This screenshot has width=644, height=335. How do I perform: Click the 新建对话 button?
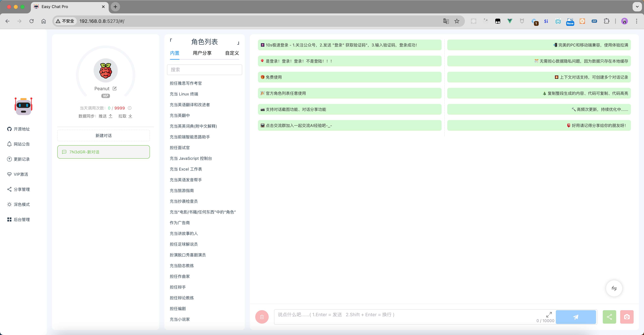click(103, 135)
